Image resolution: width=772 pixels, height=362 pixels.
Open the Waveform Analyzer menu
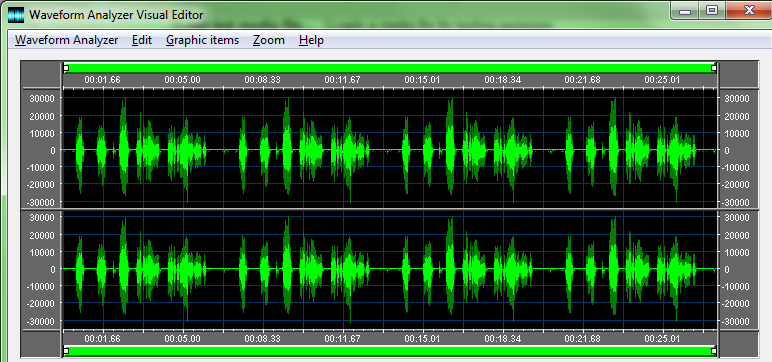click(66, 40)
